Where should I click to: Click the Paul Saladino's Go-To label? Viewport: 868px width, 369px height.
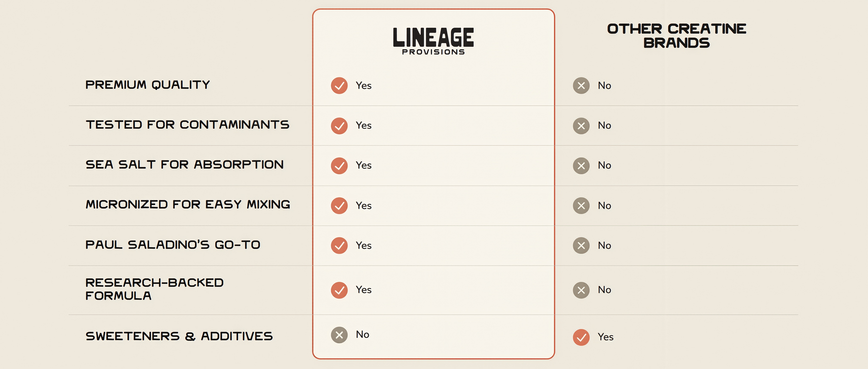point(173,245)
